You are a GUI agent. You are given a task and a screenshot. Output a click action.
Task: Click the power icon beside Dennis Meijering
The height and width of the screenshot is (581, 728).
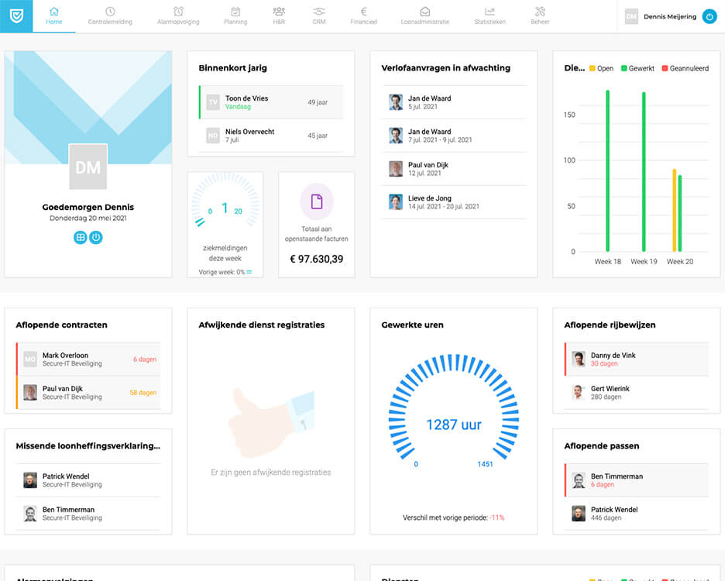pos(709,16)
